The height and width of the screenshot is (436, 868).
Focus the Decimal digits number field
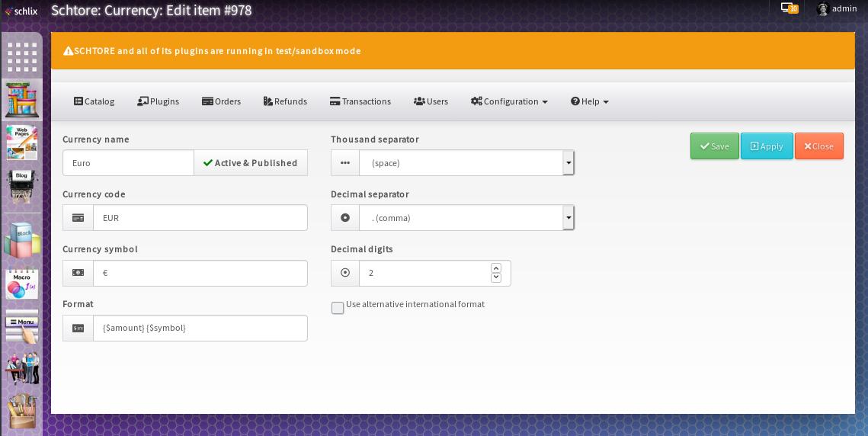pos(434,273)
